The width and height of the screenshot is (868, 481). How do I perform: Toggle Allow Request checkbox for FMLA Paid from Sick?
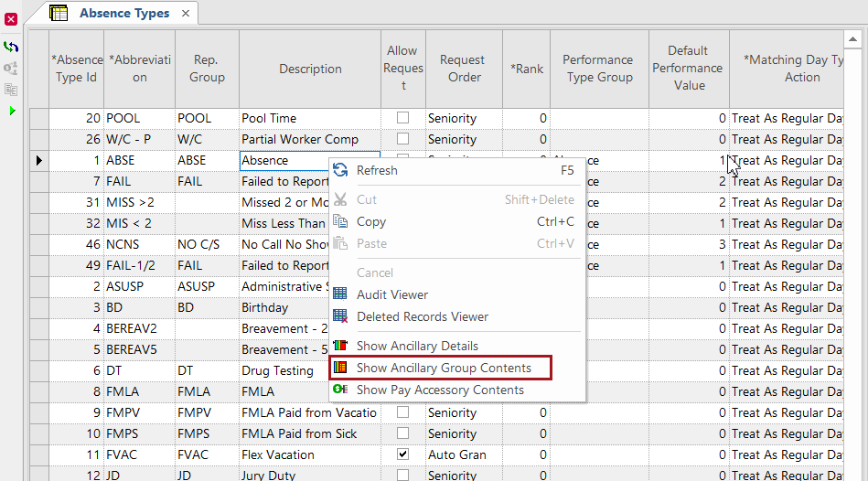pos(403,433)
